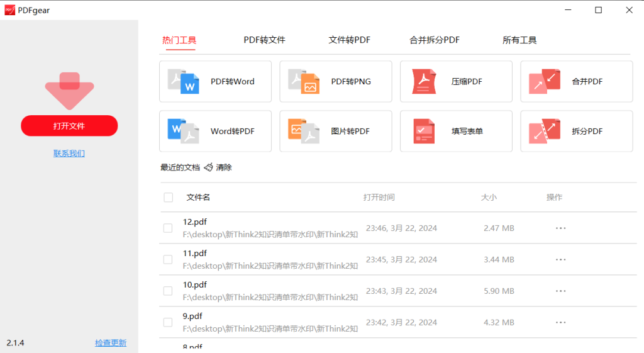Click 清除 to clear recent documents

point(224,167)
